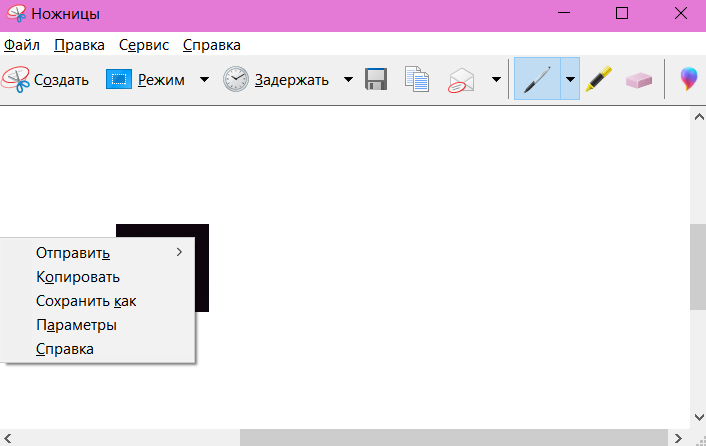Open the Файл menu

click(x=22, y=45)
